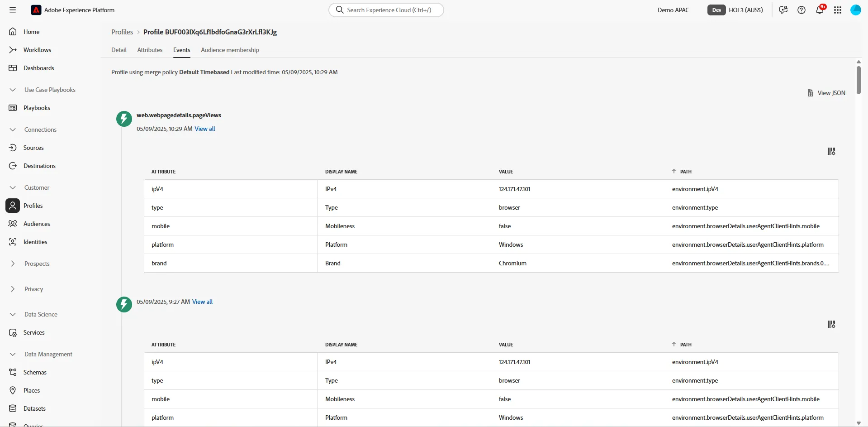
Task: Click the Sources sidebar icon
Action: coord(13,148)
